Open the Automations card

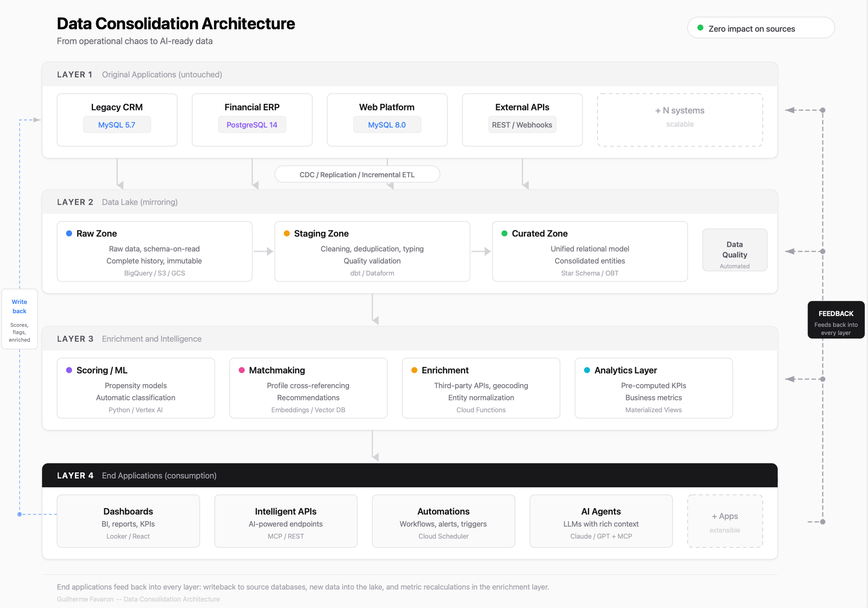coord(443,521)
